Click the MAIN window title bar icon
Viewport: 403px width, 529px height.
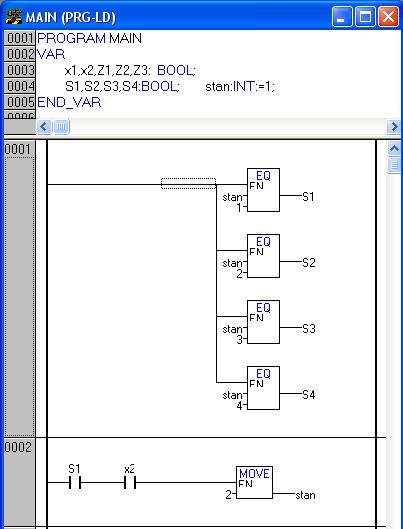[13, 17]
